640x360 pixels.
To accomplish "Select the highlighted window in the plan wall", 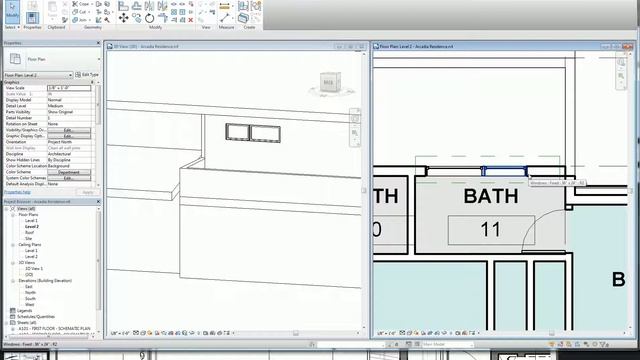I will [504, 171].
